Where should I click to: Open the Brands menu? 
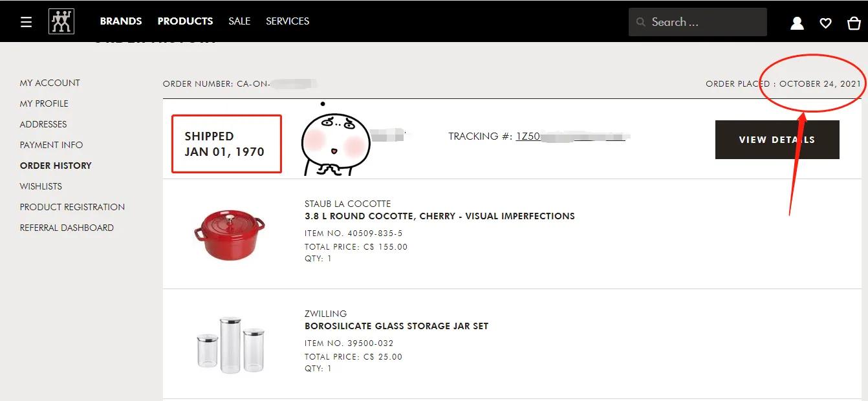pos(121,21)
